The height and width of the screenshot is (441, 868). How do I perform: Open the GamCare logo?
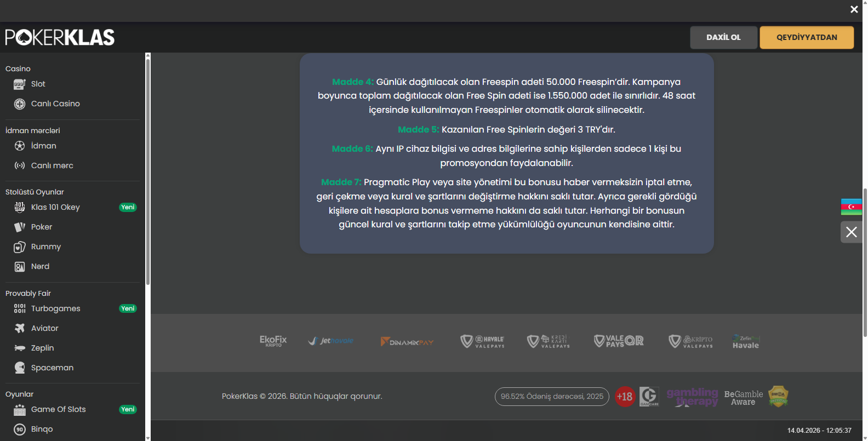point(649,396)
